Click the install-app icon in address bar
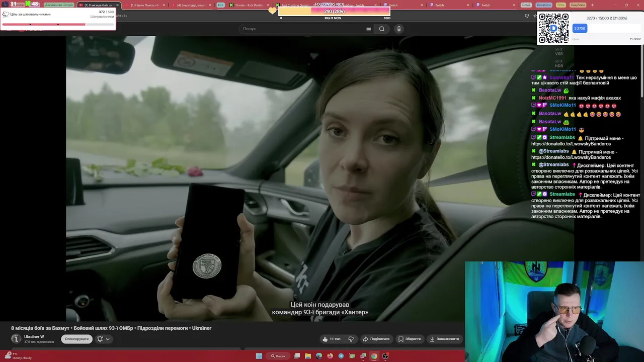The image size is (644, 362). (x=527, y=16)
